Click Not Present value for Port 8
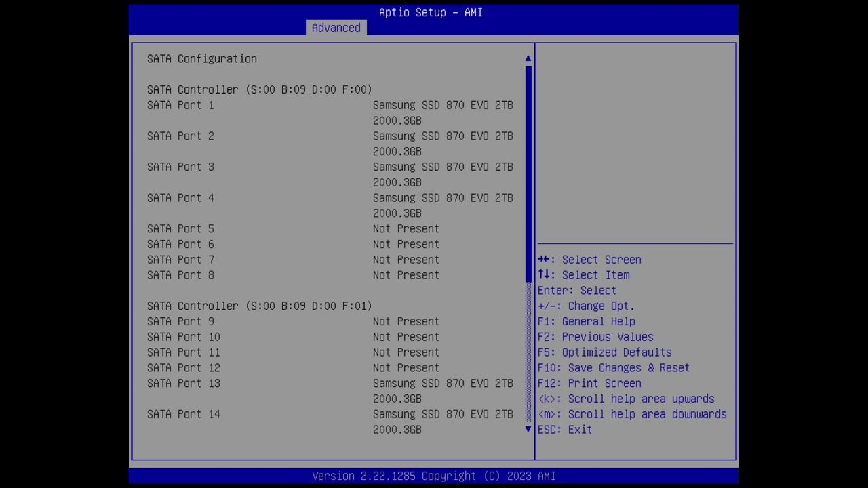 [x=406, y=275]
